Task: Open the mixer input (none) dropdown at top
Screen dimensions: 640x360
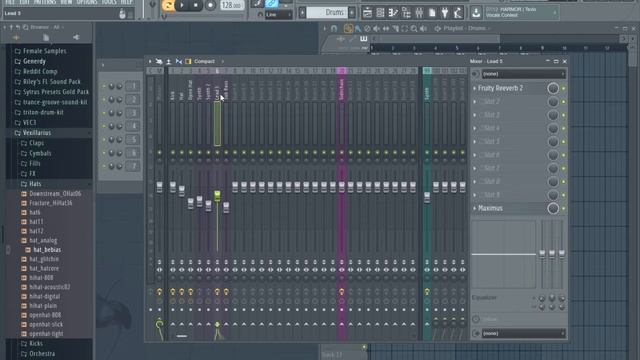Action: click(x=523, y=74)
